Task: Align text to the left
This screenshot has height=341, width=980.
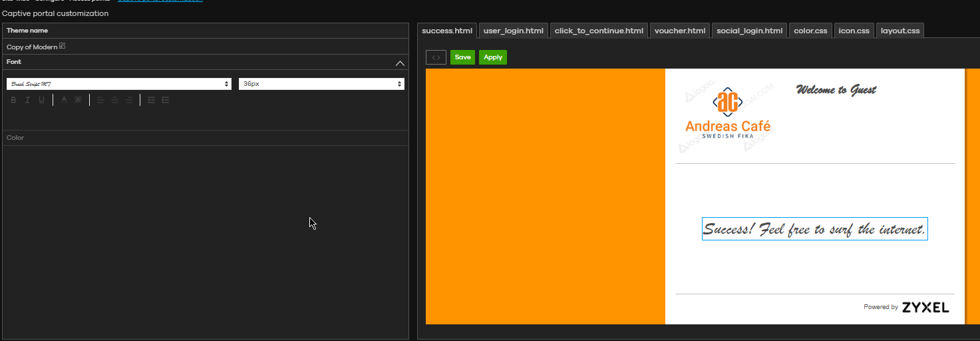Action: pos(100,100)
